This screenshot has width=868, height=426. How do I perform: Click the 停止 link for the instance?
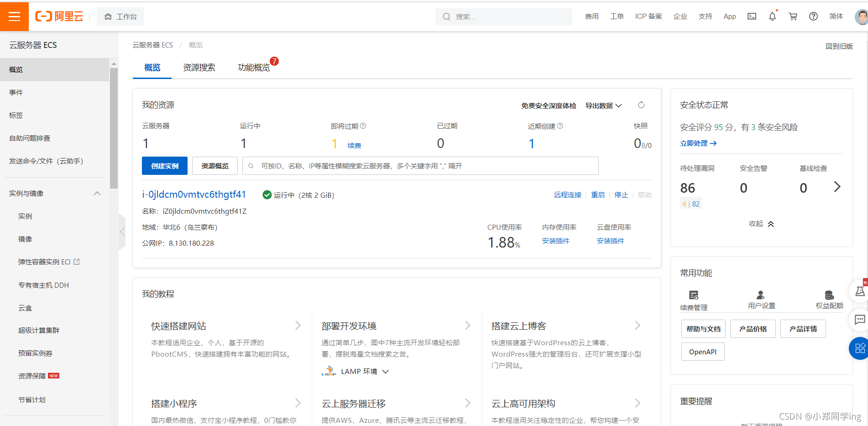[x=621, y=195]
